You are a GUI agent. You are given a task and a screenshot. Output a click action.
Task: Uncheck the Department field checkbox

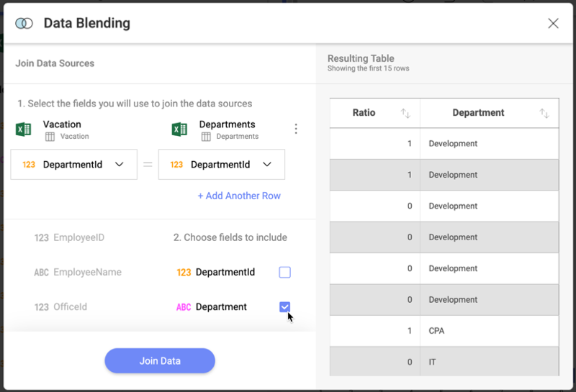pyautogui.click(x=284, y=307)
